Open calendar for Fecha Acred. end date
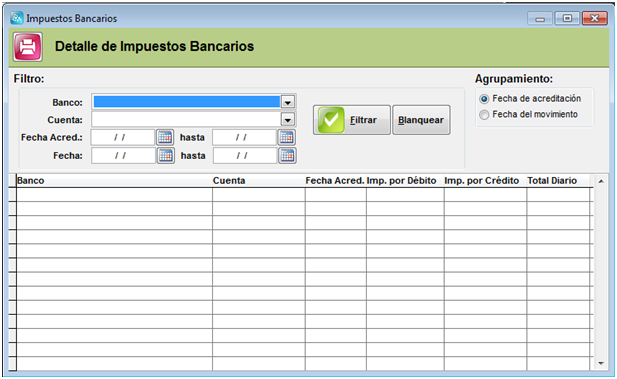617x379 pixels. point(287,137)
